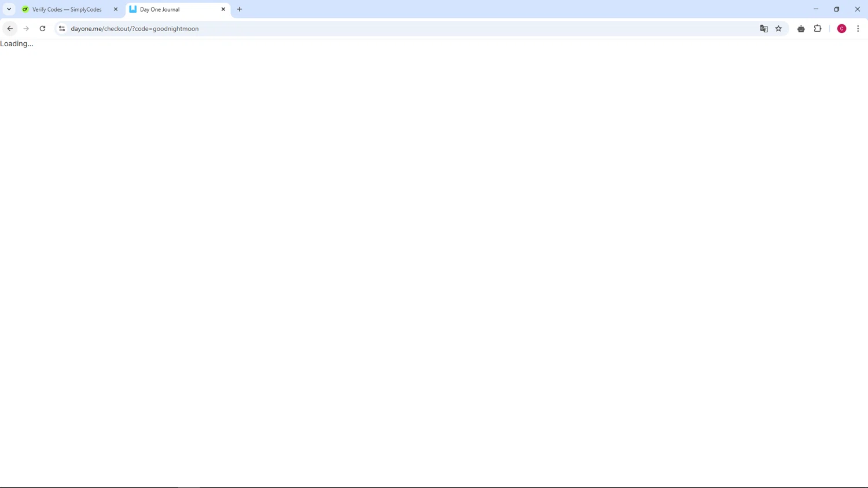Click the Loading... text
The height and width of the screenshot is (488, 868).
(x=17, y=44)
